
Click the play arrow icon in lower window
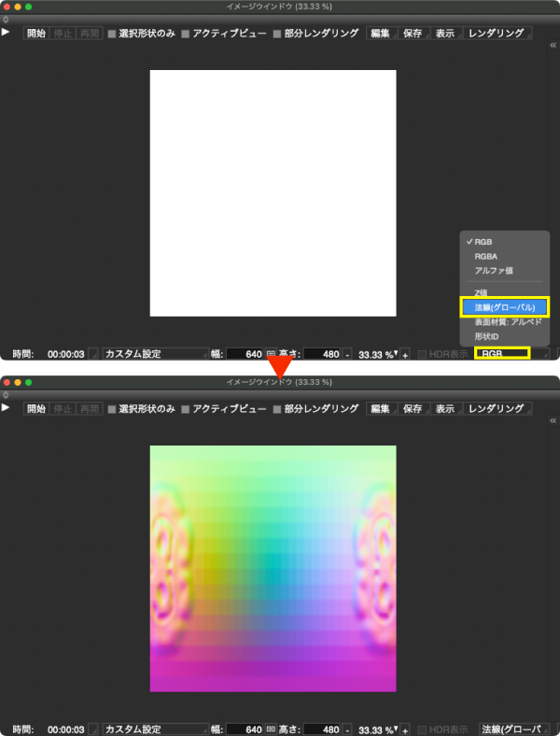(x=6, y=407)
